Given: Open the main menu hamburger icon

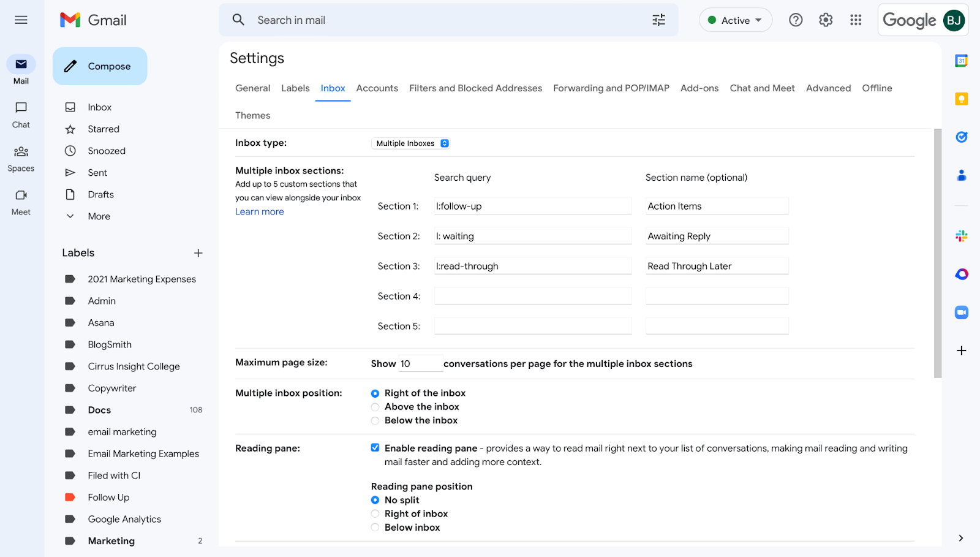Looking at the screenshot, I should (21, 20).
